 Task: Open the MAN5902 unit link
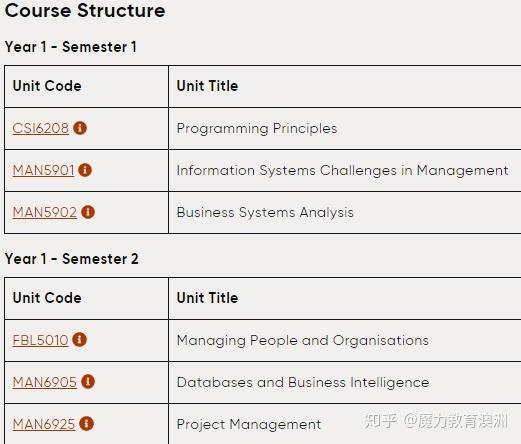pos(45,212)
